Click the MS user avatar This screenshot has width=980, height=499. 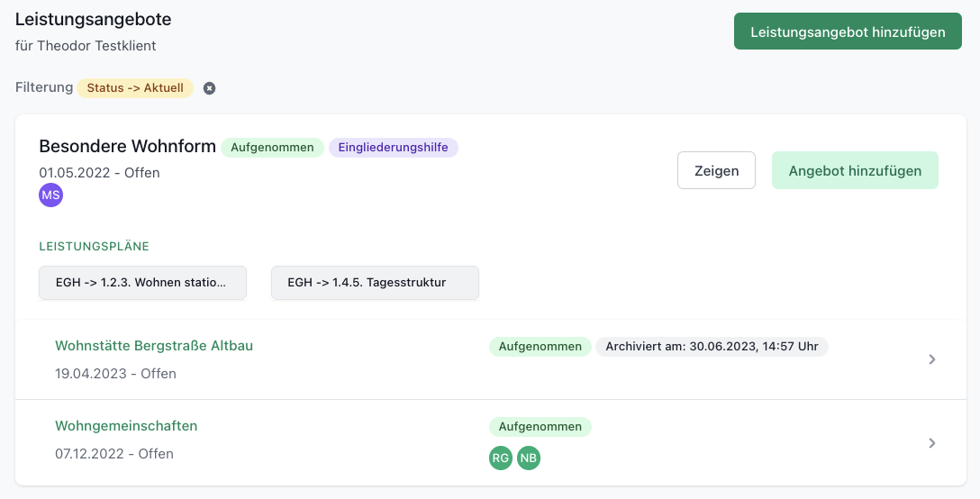(50, 195)
